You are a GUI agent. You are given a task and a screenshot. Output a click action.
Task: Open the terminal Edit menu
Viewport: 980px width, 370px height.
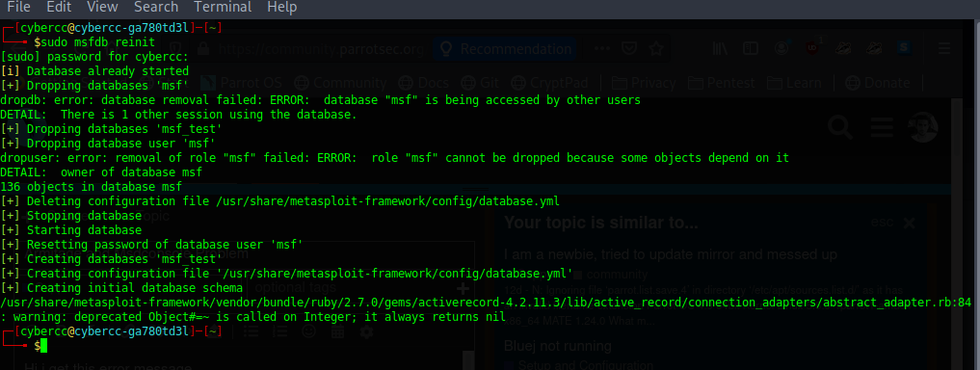(x=59, y=8)
